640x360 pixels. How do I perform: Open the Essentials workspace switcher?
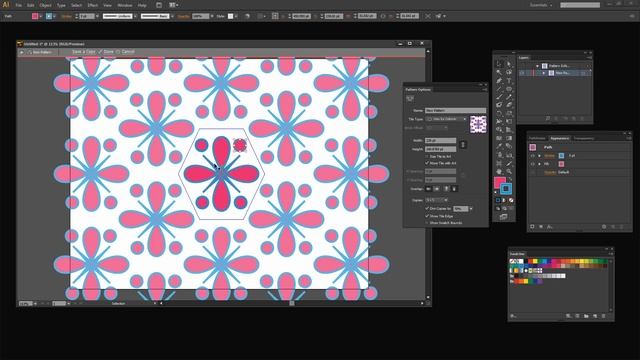[x=541, y=5]
